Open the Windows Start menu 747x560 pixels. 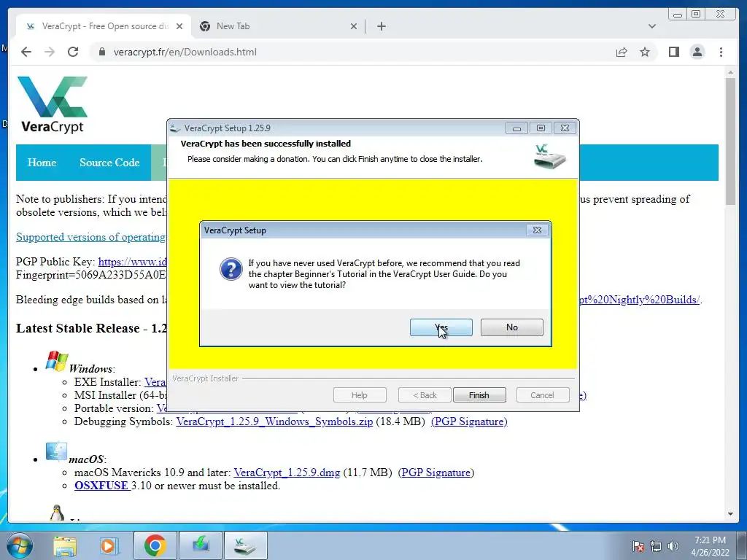coord(19,545)
